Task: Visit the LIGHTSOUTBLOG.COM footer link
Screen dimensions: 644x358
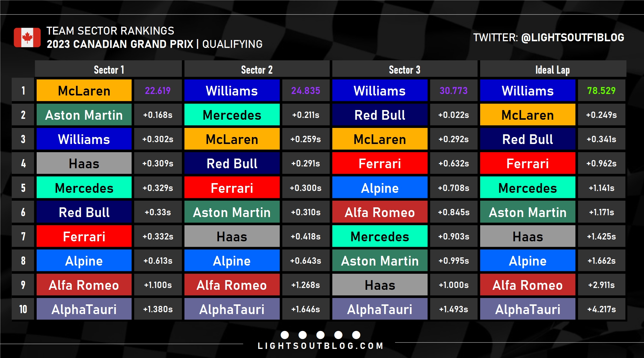Action: tap(320, 346)
